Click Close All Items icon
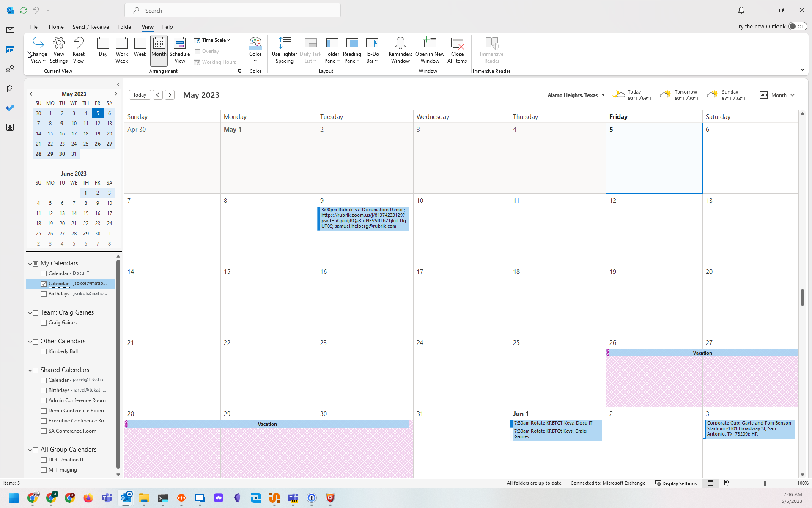The height and width of the screenshot is (508, 812). click(x=457, y=50)
